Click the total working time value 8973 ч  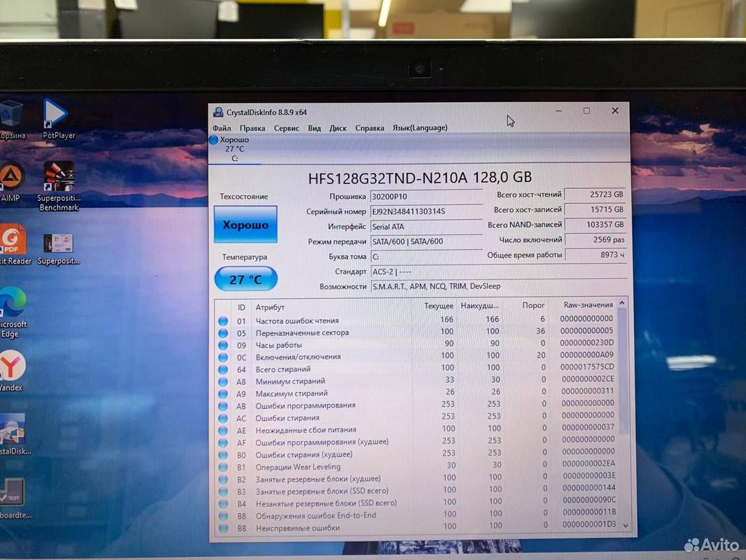[595, 255]
